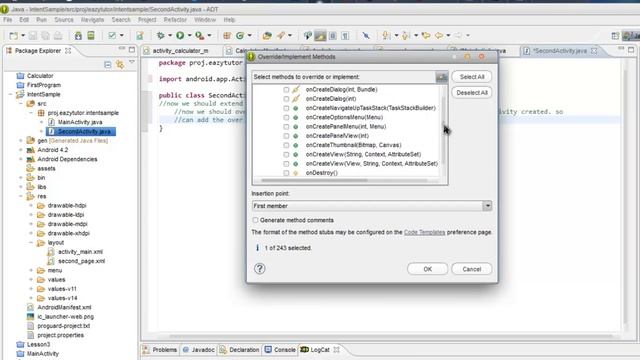Image resolution: width=640 pixels, height=360 pixels.
Task: Open the New file wizard toolbar icon
Action: coord(13,36)
